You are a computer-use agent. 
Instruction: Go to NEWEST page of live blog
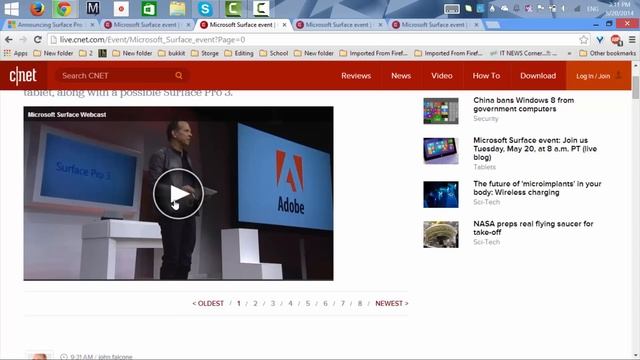click(392, 303)
